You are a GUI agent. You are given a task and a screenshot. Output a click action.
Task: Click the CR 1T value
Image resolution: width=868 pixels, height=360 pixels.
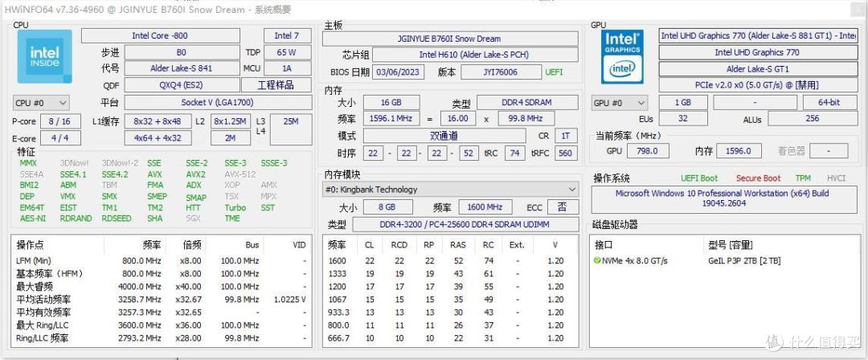(x=566, y=136)
